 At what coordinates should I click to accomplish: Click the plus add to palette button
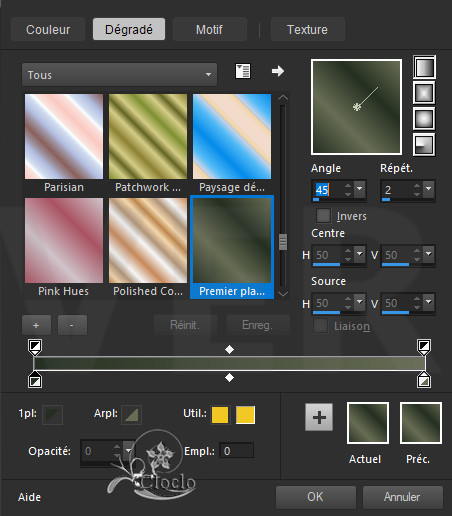tap(319, 417)
